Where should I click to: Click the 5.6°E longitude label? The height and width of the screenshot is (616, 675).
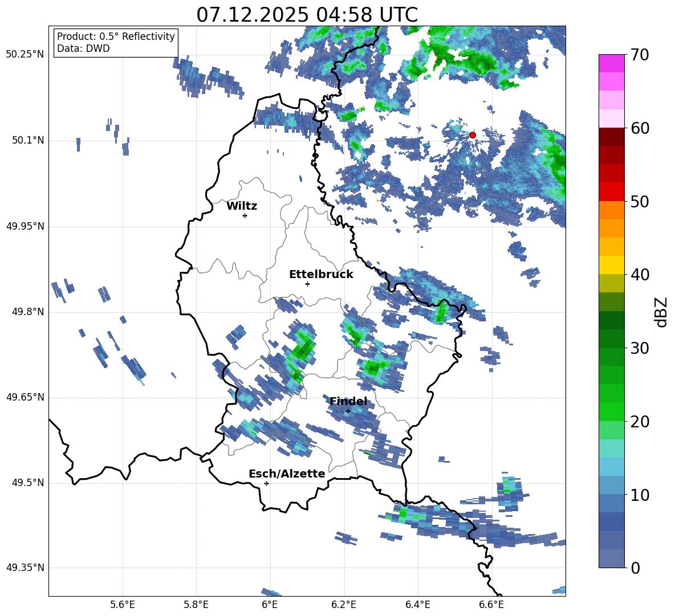point(123,605)
